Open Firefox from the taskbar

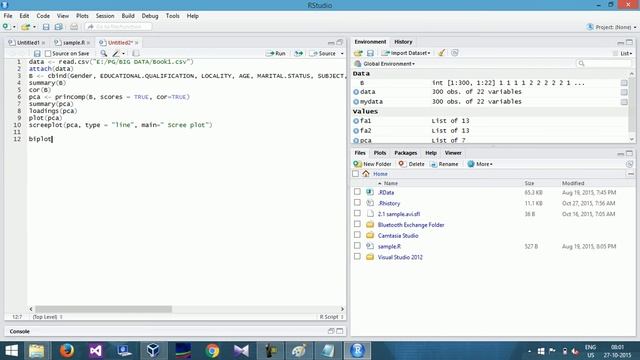(66, 351)
